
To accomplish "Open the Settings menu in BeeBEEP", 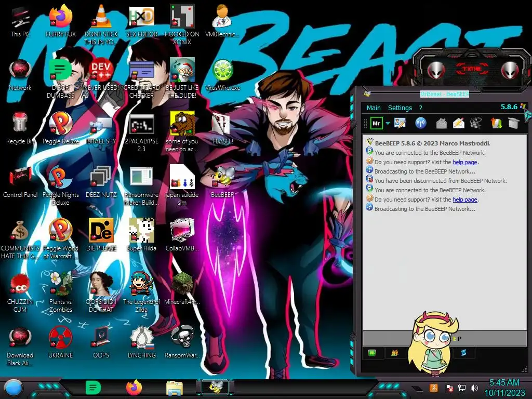I will point(400,108).
